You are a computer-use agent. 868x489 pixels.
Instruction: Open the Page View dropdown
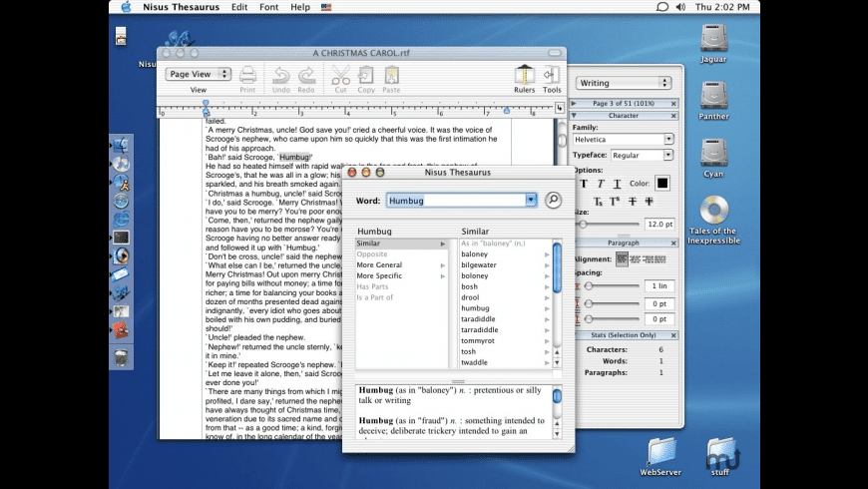(x=198, y=74)
